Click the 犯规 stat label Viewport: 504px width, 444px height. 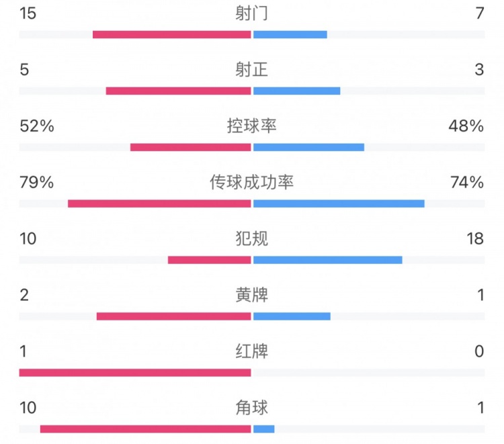pyautogui.click(x=252, y=238)
